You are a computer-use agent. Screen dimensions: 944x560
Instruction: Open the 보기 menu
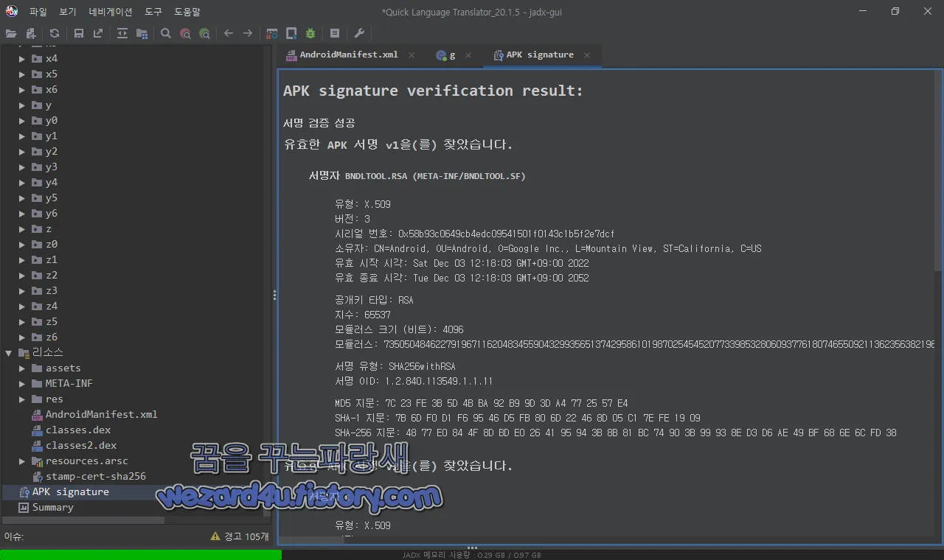click(68, 12)
